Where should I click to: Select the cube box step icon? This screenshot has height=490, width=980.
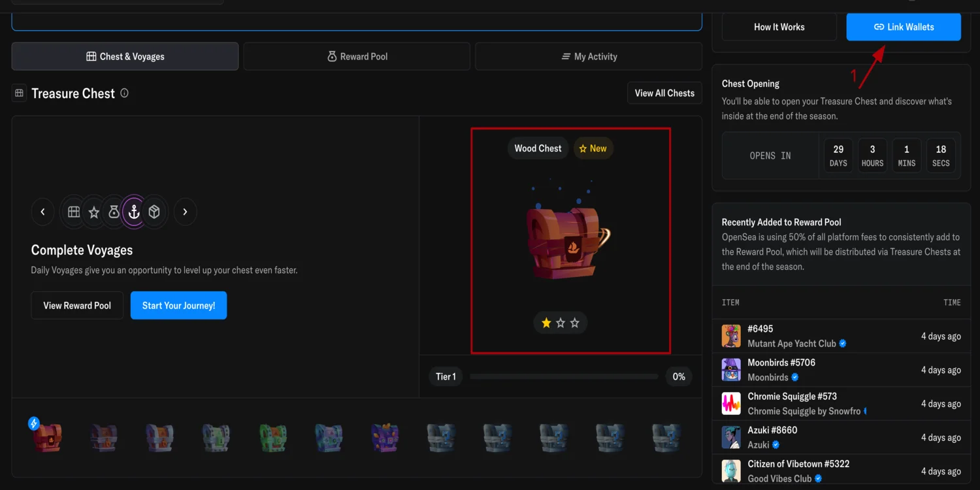tap(154, 212)
